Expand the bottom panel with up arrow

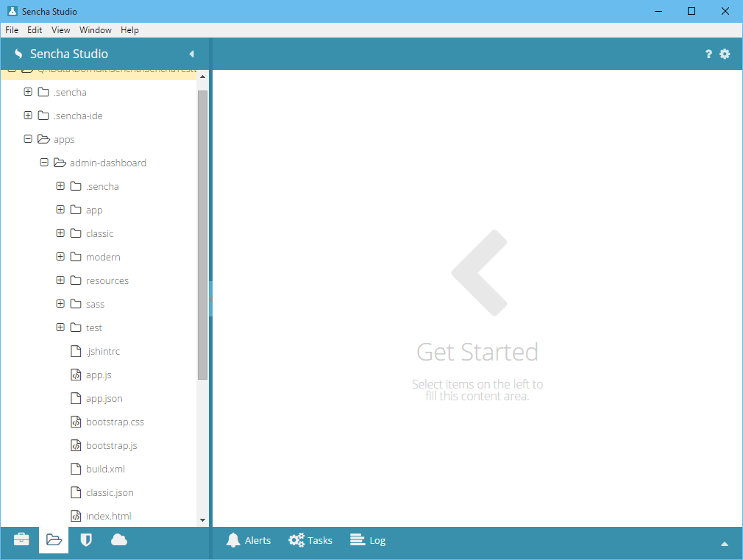tap(724, 544)
